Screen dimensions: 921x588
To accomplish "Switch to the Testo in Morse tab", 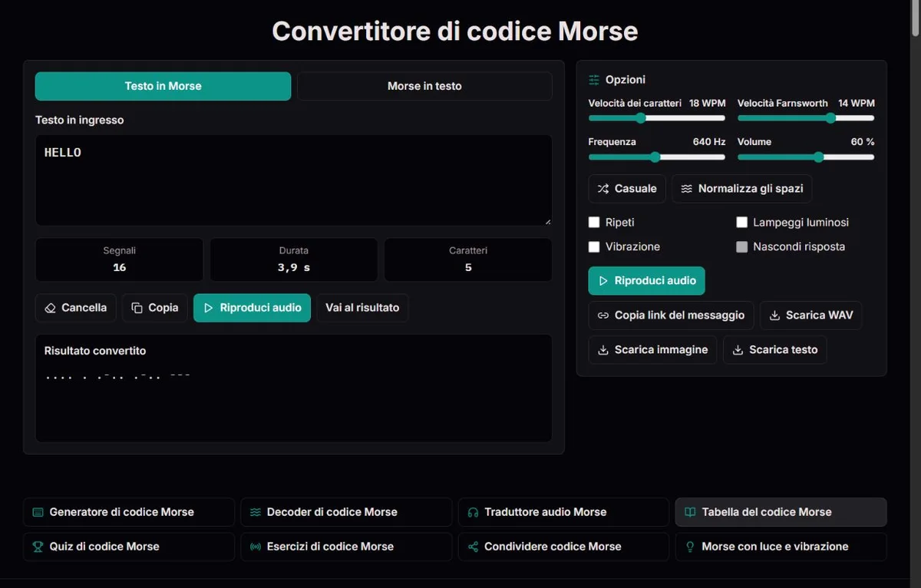I will tap(163, 86).
